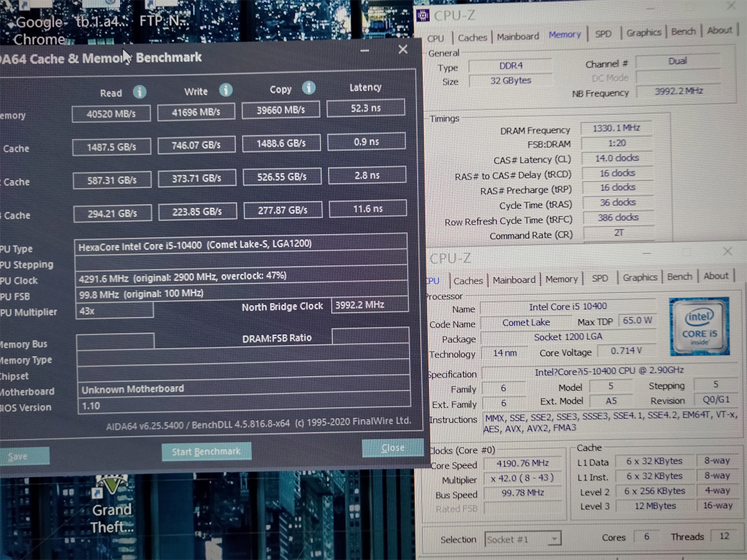747x560 pixels.
Task: Click the CAS# Latency value 14.0 clocks
Action: [618, 158]
